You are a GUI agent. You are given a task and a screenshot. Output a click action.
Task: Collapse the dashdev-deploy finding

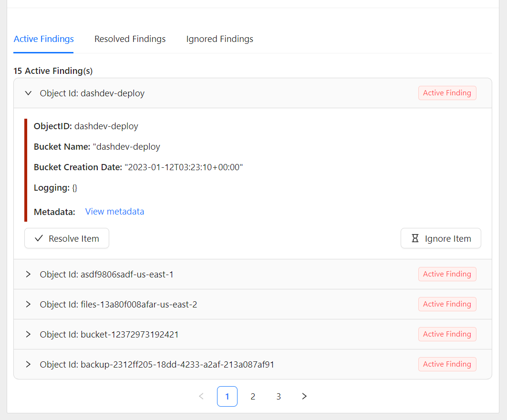[x=28, y=93]
